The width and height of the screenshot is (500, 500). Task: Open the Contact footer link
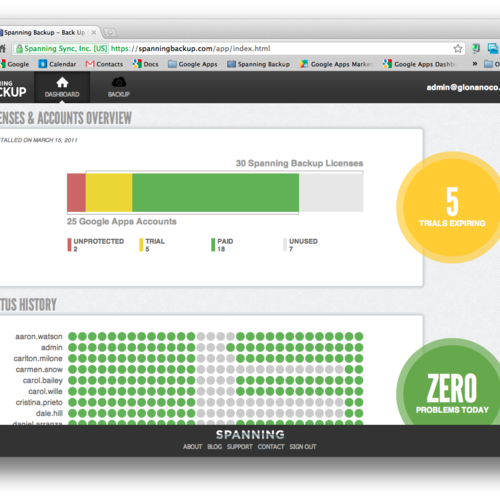271,447
